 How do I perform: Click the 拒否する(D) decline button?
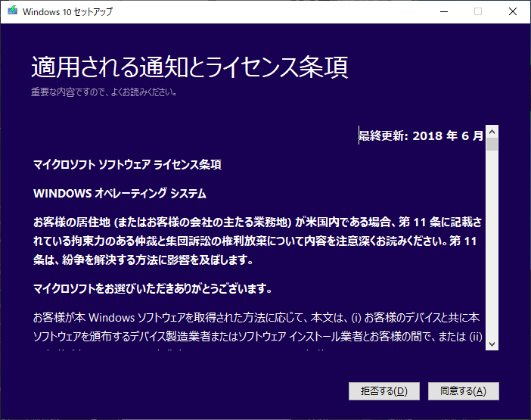tap(384, 391)
